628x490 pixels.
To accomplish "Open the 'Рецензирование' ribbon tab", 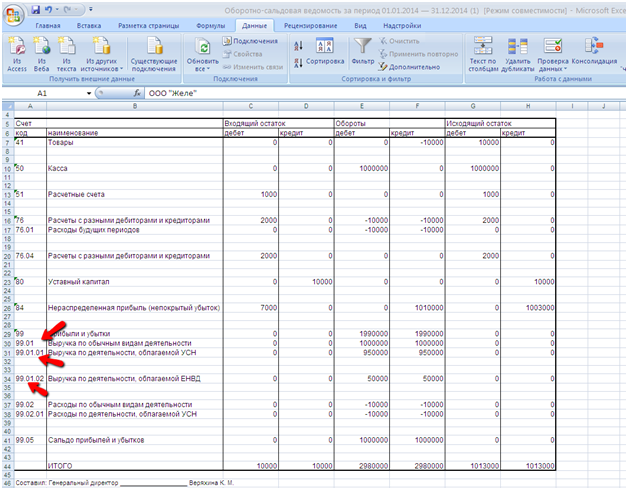I will [x=309, y=24].
